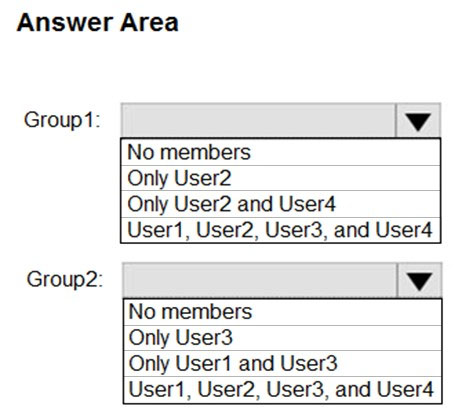The width and height of the screenshot is (462, 420).
Task: Select Group1's "User1, User2, User3, and User4"
Action: (281, 230)
